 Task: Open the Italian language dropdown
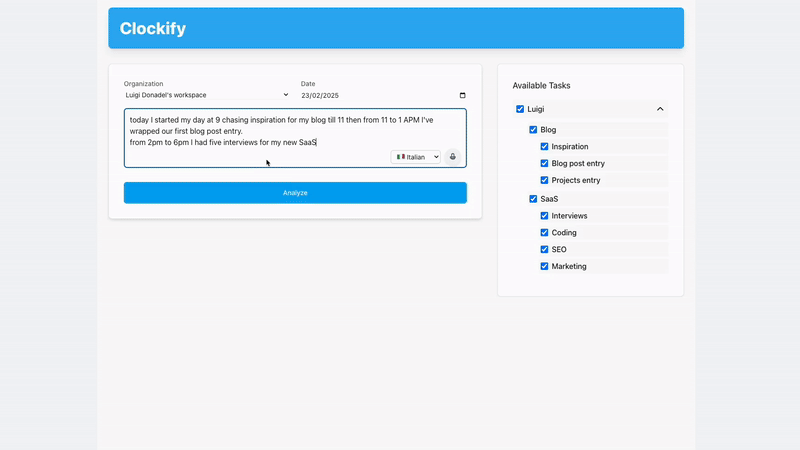416,157
